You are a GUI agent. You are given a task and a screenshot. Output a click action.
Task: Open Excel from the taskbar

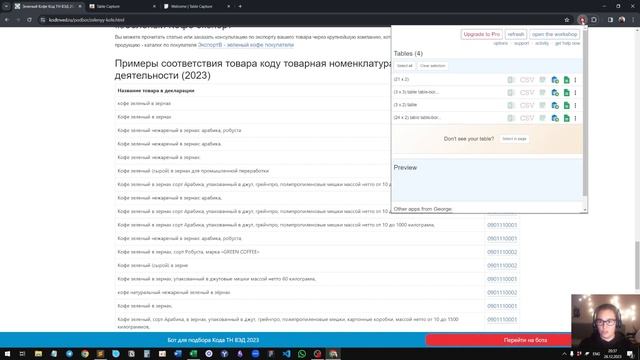click(x=193, y=354)
